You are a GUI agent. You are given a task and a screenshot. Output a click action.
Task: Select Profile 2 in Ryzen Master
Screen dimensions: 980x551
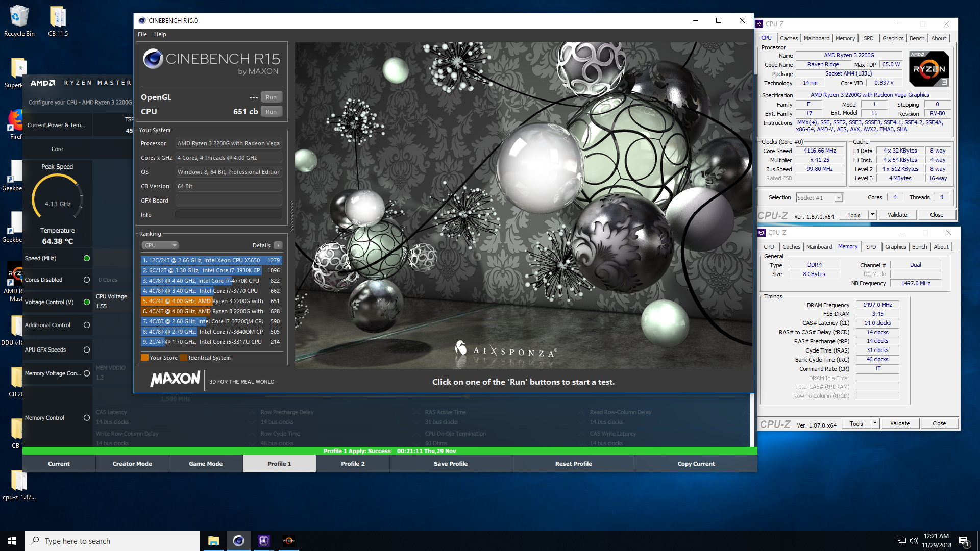point(353,464)
